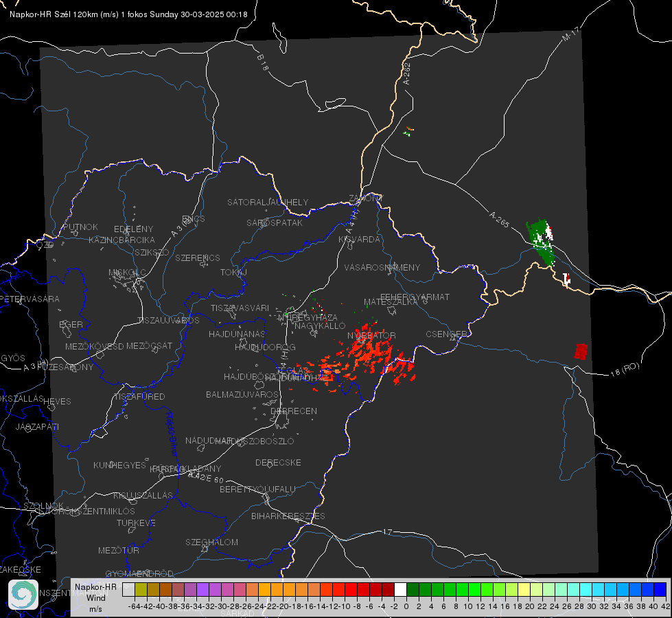Click the SZIKSZÓ label
The image size is (672, 618).
(152, 252)
